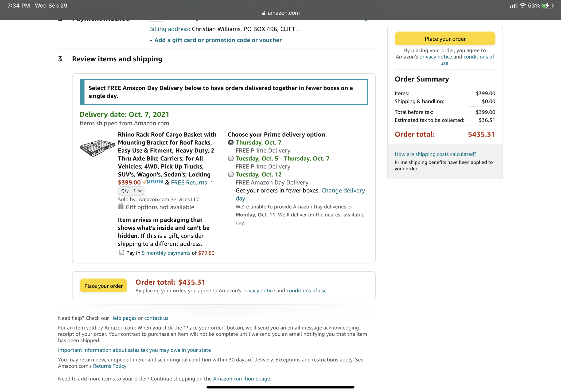
Task: Open privacy notice beside bottom order total
Action: click(258, 290)
